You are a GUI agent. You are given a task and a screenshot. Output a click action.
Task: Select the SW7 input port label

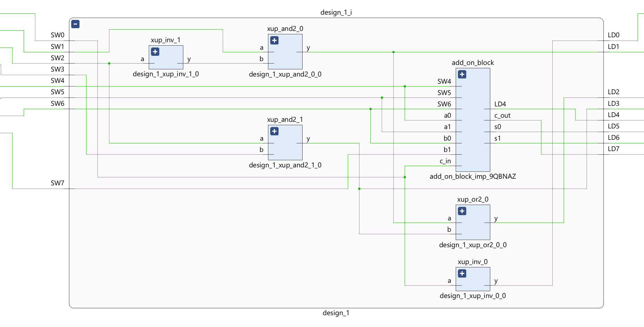pyautogui.click(x=57, y=183)
